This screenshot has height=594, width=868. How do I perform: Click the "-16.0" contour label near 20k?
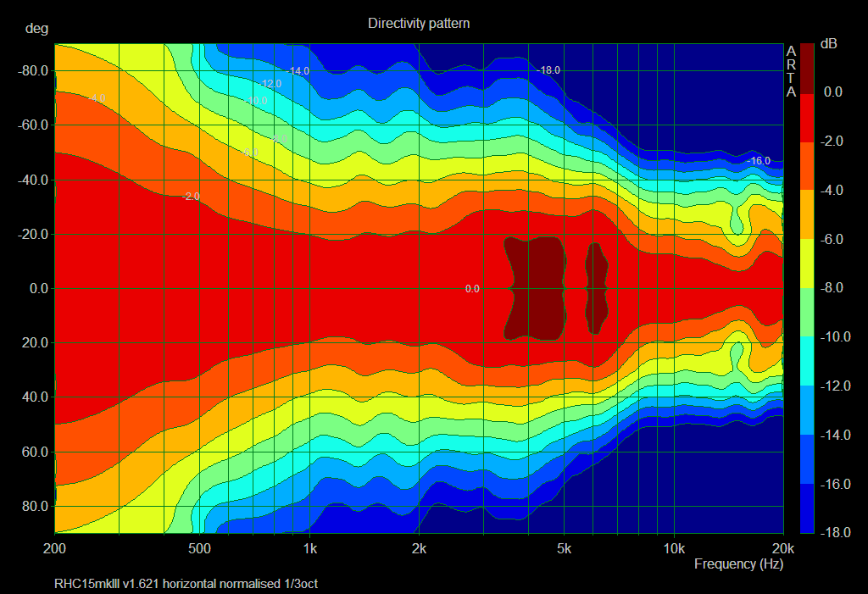coord(758,160)
